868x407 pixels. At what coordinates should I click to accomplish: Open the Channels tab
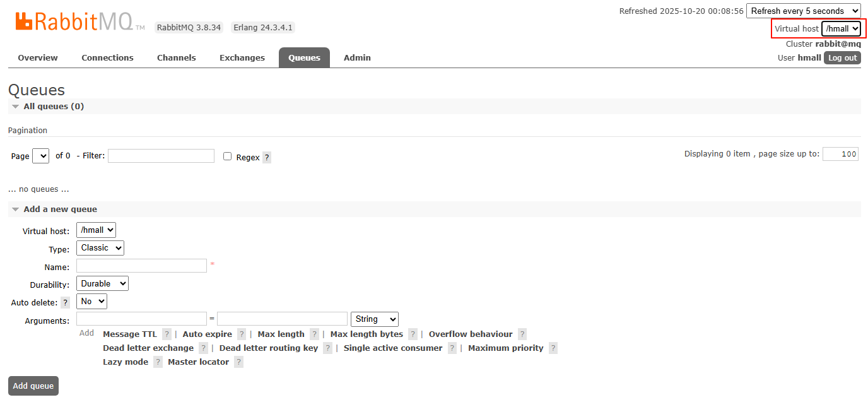(177, 58)
